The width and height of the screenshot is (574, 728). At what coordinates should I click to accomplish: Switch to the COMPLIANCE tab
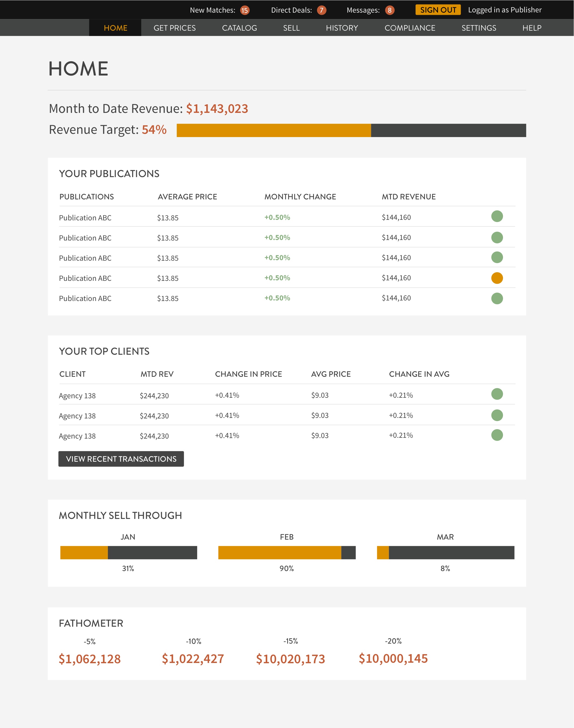(410, 28)
